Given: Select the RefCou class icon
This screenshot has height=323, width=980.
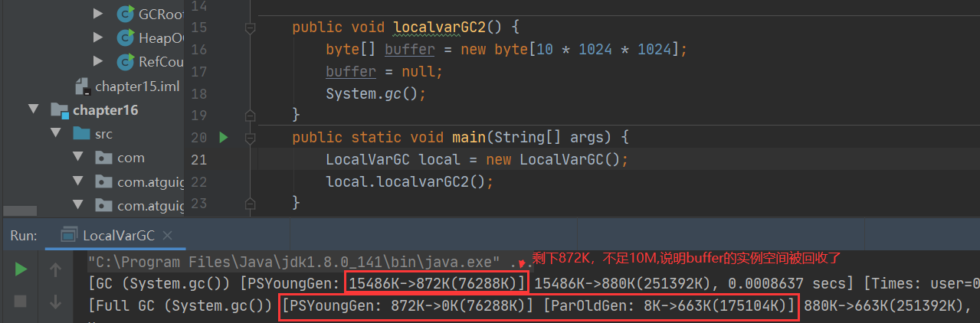Looking at the screenshot, I should [126, 61].
